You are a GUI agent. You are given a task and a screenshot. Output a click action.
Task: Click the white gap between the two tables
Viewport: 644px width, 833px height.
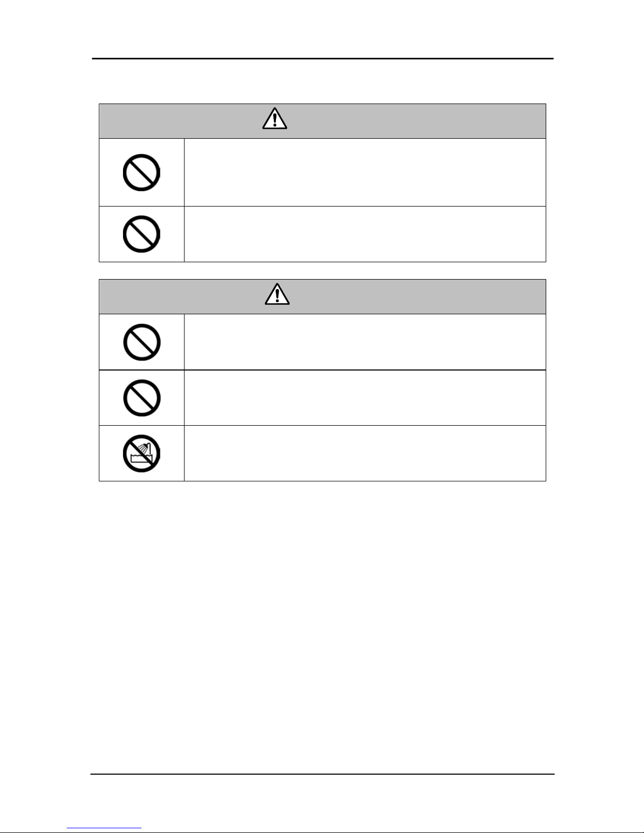[323, 271]
